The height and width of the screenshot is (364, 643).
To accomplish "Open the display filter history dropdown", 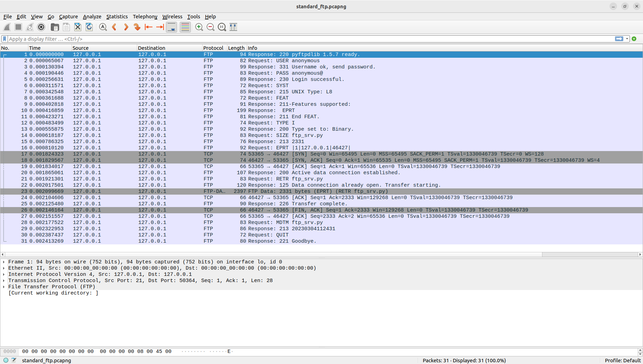I will tap(627, 39).
